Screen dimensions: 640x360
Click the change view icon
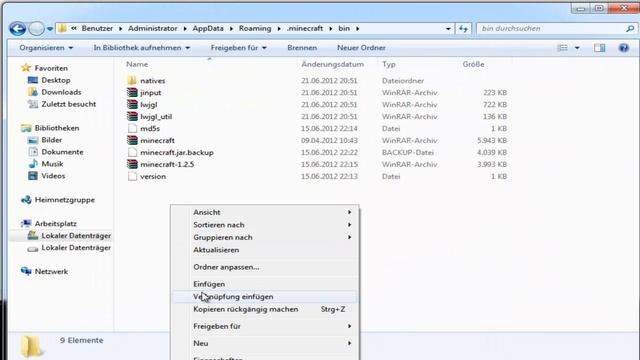tap(562, 48)
